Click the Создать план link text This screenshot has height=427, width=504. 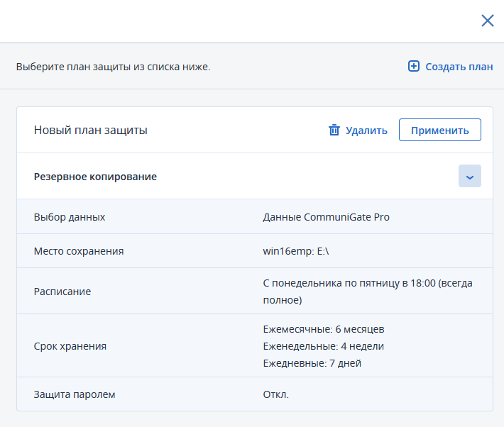459,67
